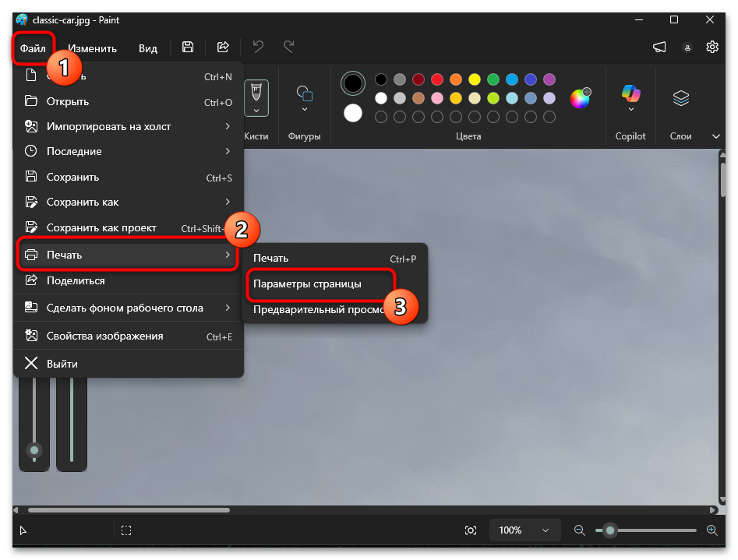This screenshot has width=738, height=560.
Task: Click the Share icon next to Save
Action: pos(223,48)
